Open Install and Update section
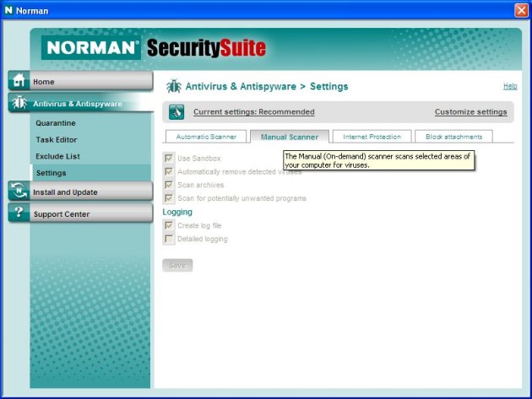Image resolution: width=532 pixels, height=399 pixels. coord(80,191)
